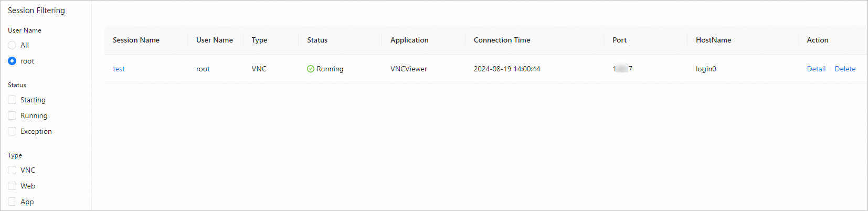Viewport: 868px width, 211px height.
Task: Check the Running status filter
Action: pyautogui.click(x=12, y=115)
